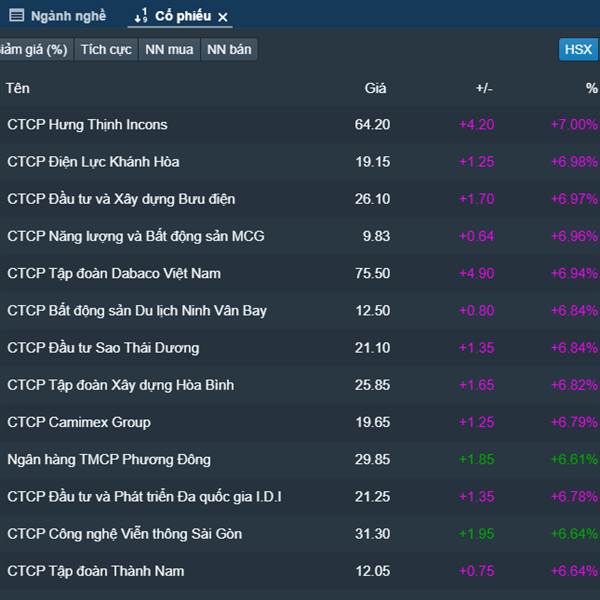Screen dimensions: 600x600
Task: Sort by the Tên column header
Action: click(x=18, y=88)
